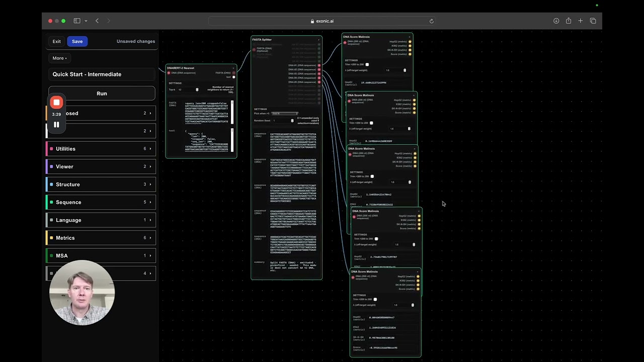The image size is (644, 362).
Task: Click K562 output port on topmost DNA Score Malinois
Action: (x=410, y=46)
